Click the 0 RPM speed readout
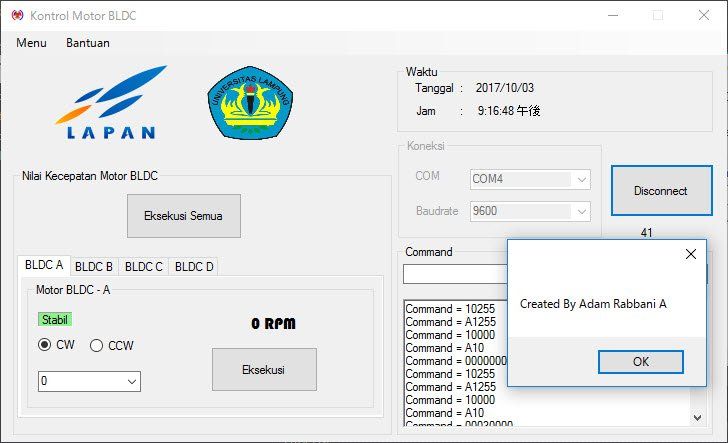The height and width of the screenshot is (443, 728). coord(273,324)
